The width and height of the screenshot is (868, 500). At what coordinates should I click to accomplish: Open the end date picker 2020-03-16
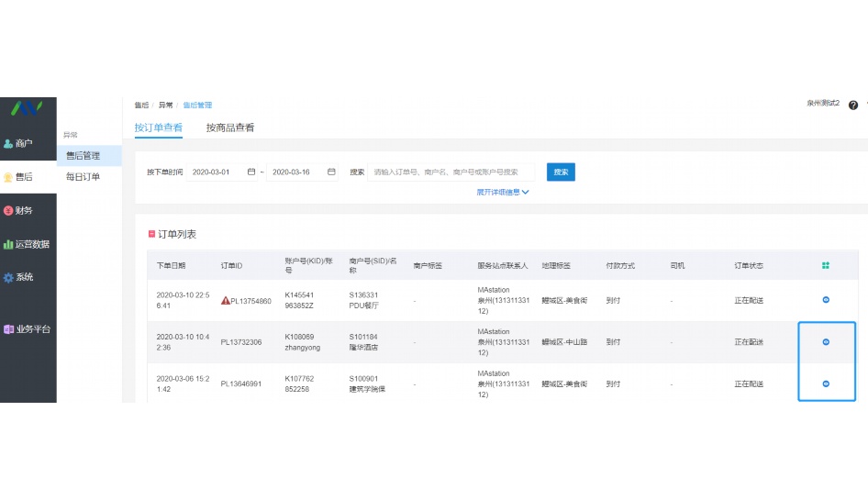click(301, 172)
